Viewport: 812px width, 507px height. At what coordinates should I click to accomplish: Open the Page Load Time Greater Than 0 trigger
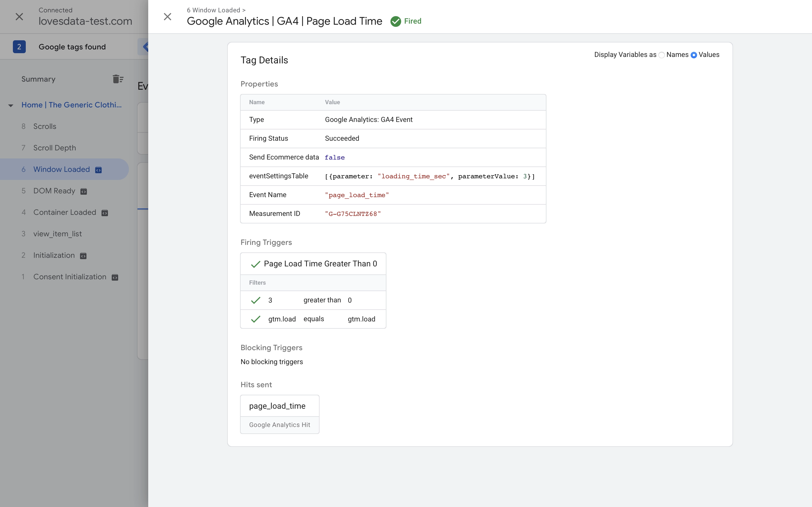tap(313, 264)
